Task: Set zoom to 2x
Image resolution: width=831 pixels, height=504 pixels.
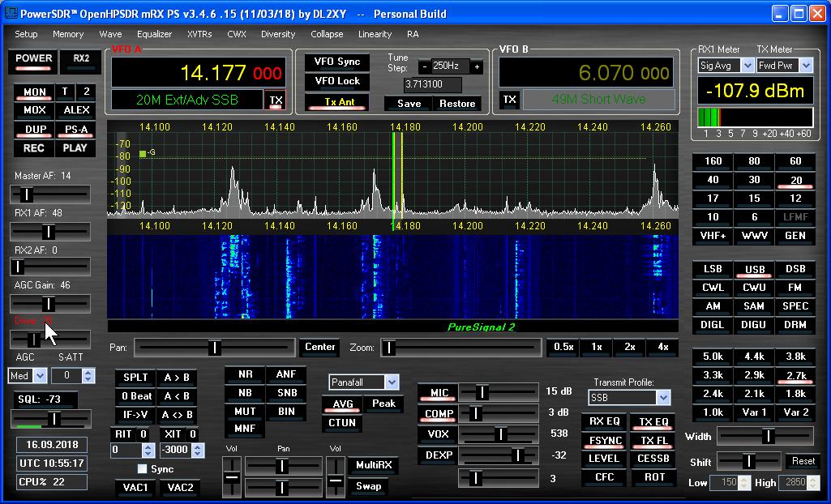Action: (630, 348)
